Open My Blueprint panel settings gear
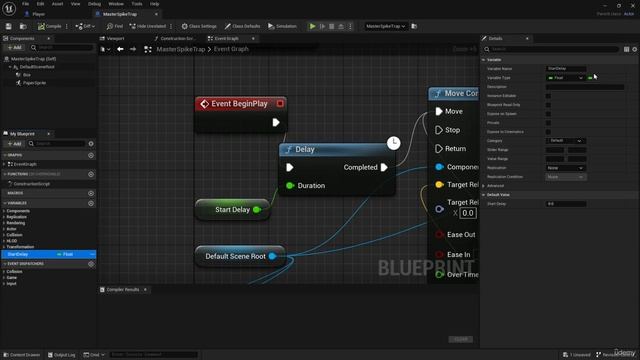Viewport: 640px width, 360px height. pyautogui.click(x=91, y=144)
